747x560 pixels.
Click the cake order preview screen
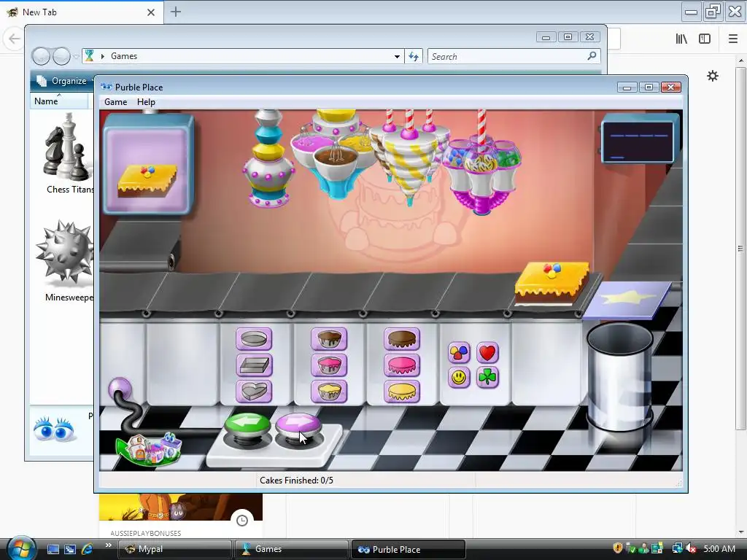148,164
